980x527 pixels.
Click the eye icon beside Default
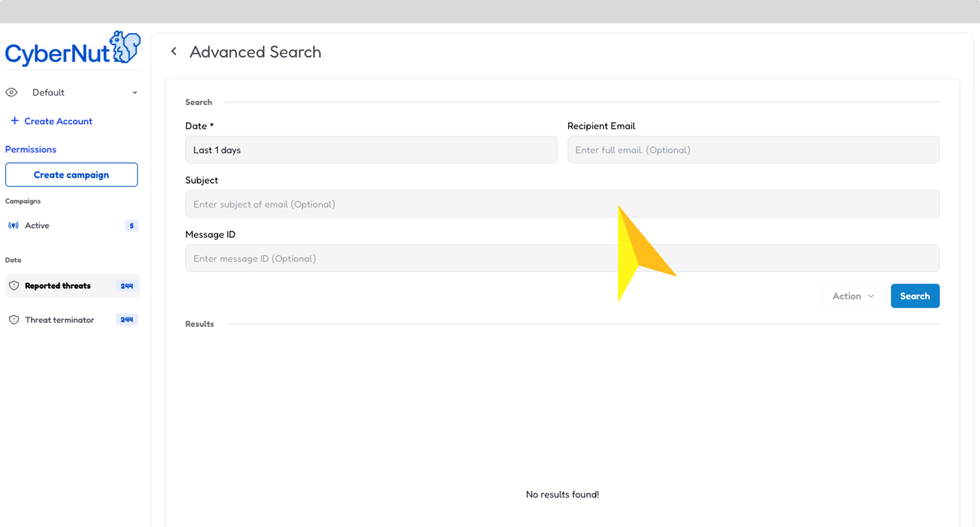12,92
